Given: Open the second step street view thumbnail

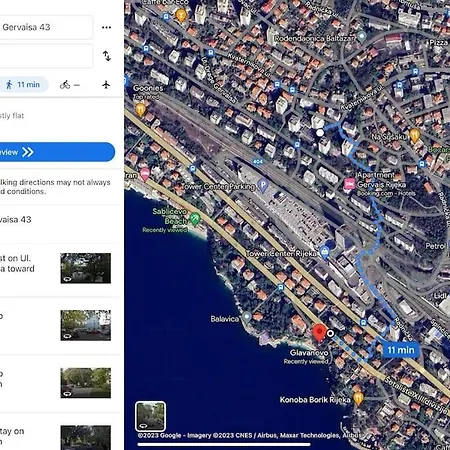Looking at the screenshot, I should click(x=86, y=325).
